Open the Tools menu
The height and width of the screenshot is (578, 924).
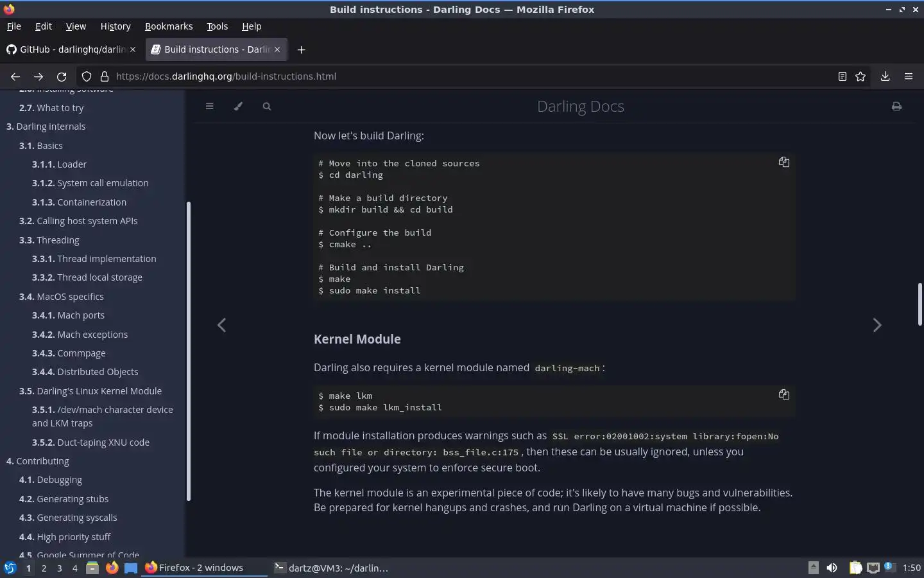(x=217, y=26)
